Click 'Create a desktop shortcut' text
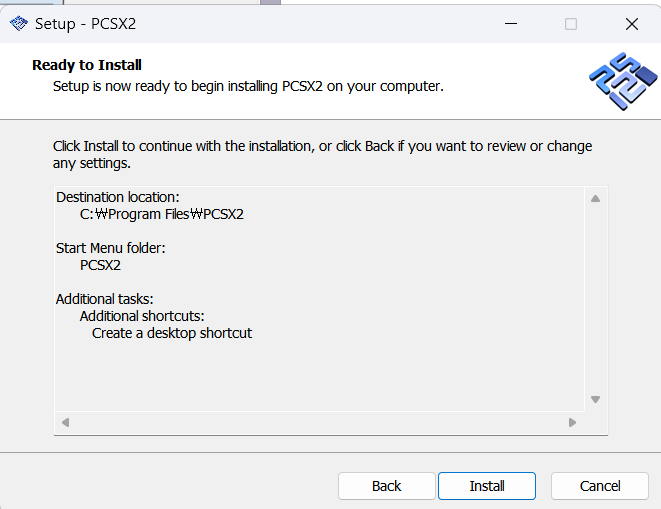The image size is (661, 509). [172, 333]
